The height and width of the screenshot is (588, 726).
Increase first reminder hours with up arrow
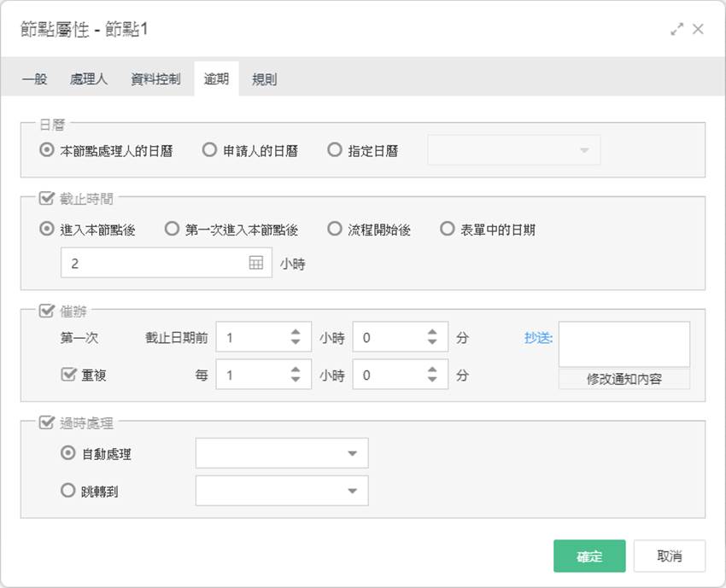pyautogui.click(x=296, y=332)
